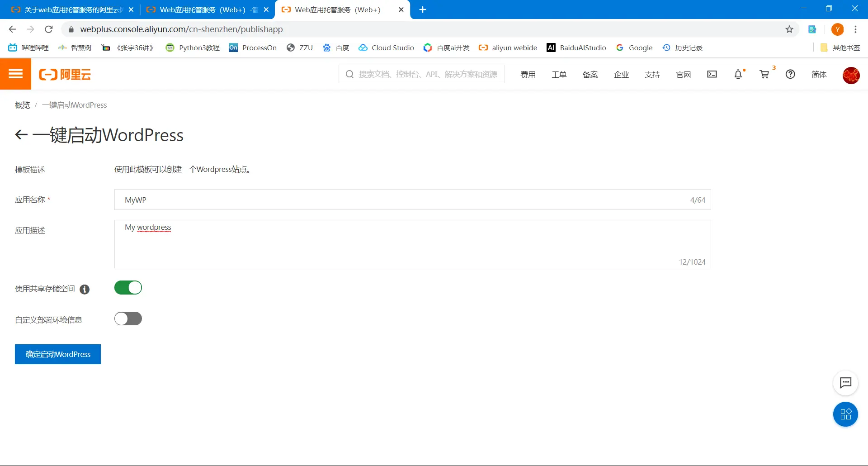The height and width of the screenshot is (466, 868).
Task: Open the 智慧树 bookmark
Action: pos(75,48)
